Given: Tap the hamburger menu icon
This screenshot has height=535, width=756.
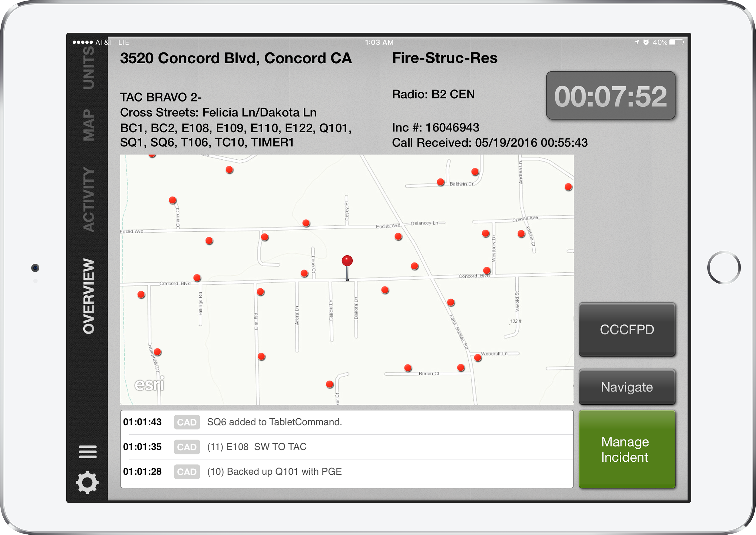Looking at the screenshot, I should pyautogui.click(x=87, y=452).
